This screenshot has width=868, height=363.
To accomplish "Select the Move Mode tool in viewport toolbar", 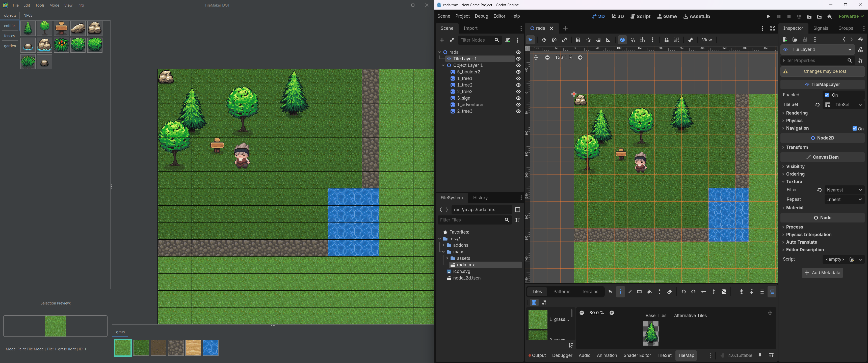I will click(544, 40).
